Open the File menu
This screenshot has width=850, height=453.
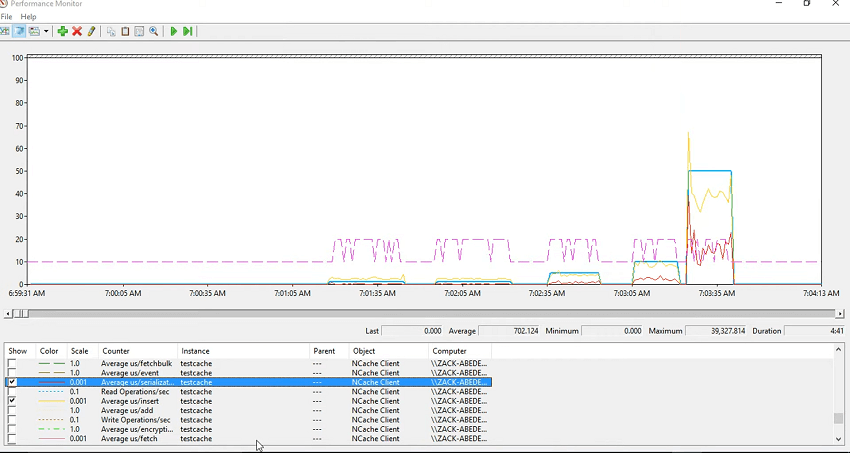(6, 17)
